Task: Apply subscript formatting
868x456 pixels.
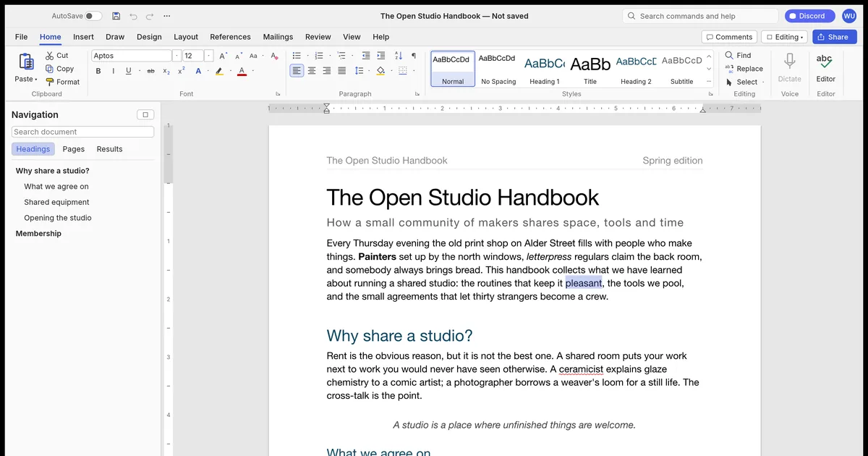Action: point(166,71)
